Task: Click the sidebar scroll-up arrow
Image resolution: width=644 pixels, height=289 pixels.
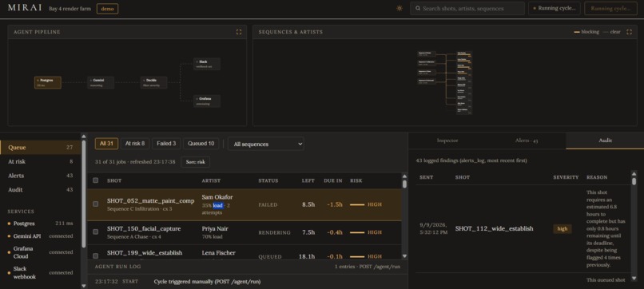Action: (x=84, y=137)
